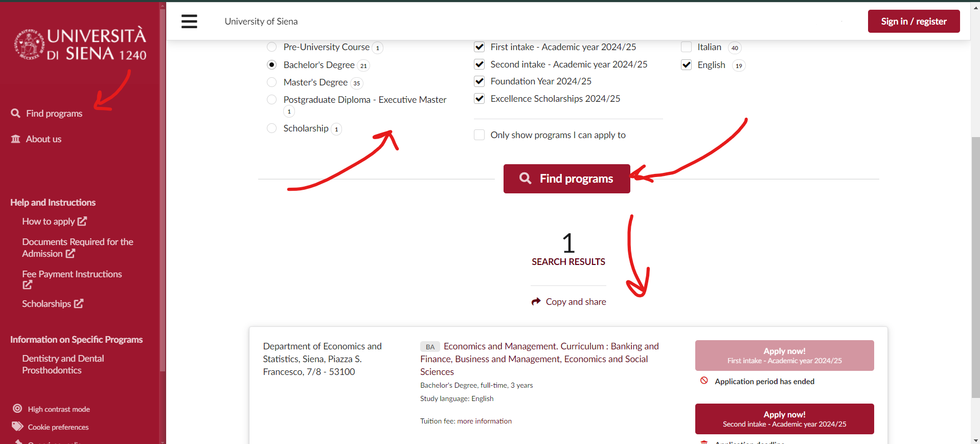This screenshot has height=444, width=980.
Task: Enable Only show programs I can apply to
Action: [x=480, y=135]
